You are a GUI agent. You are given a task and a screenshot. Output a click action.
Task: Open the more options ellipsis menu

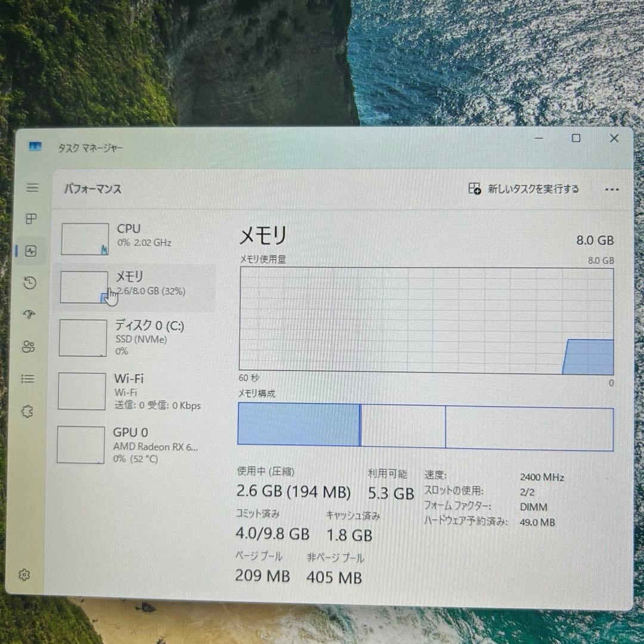612,189
